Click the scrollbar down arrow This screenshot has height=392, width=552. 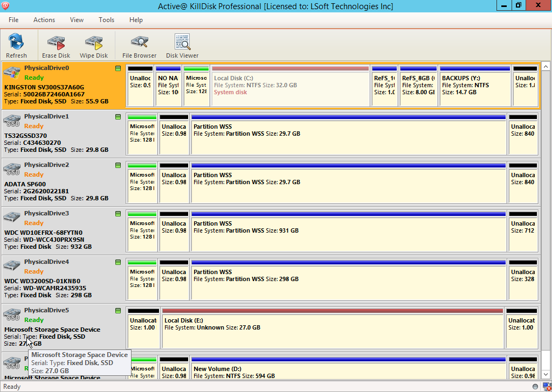coord(546,375)
